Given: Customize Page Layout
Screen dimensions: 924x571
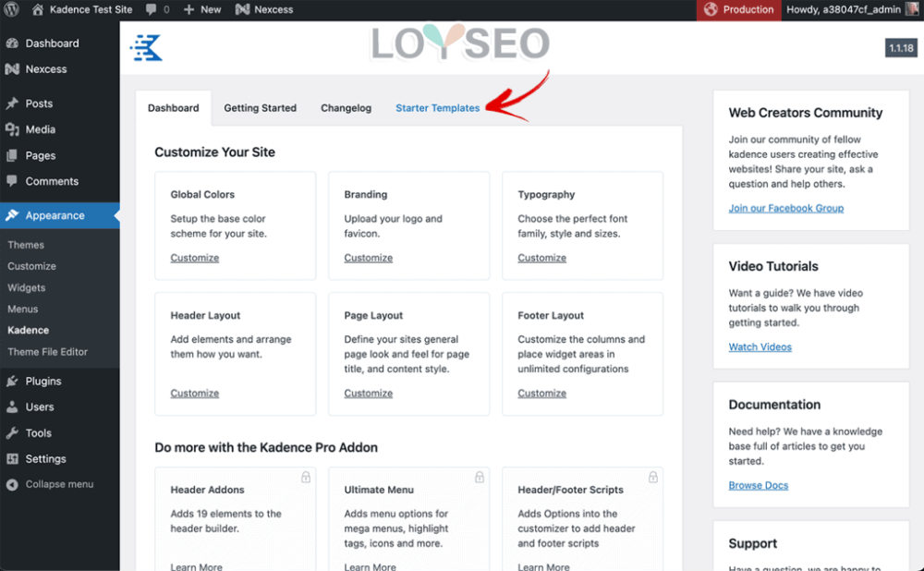Looking at the screenshot, I should pos(369,393).
